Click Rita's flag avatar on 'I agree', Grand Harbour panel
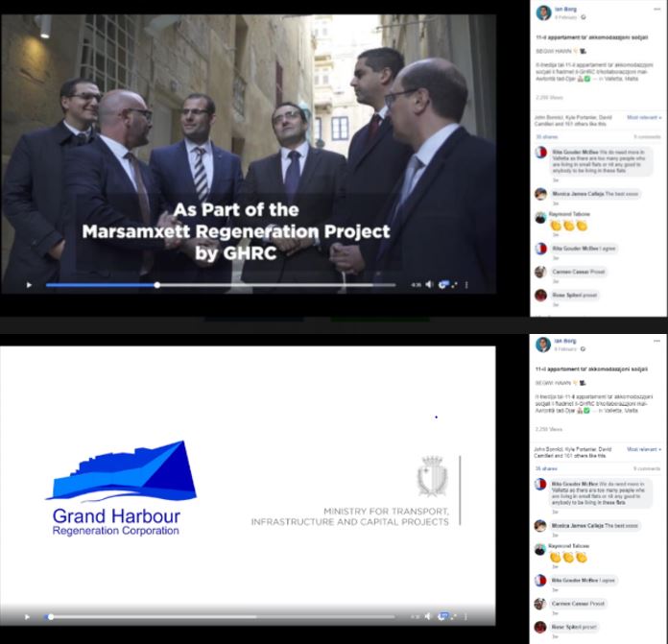This screenshot has width=668, height=644. 540,580
